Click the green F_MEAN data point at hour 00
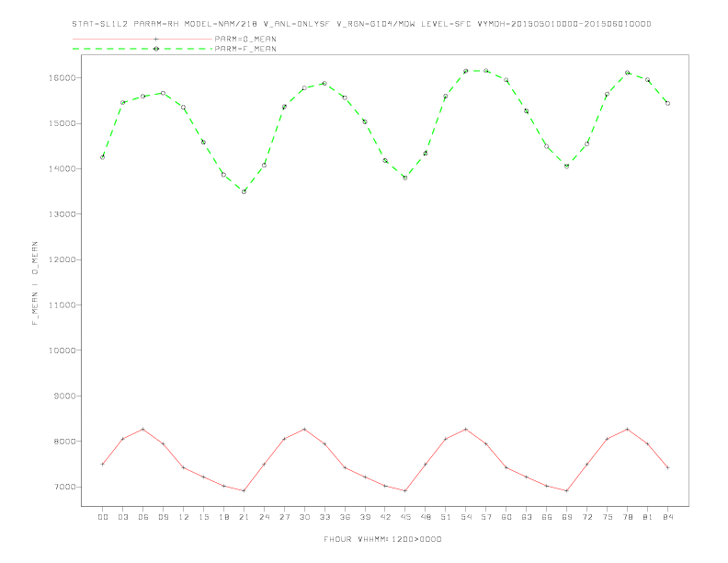 pos(103,157)
